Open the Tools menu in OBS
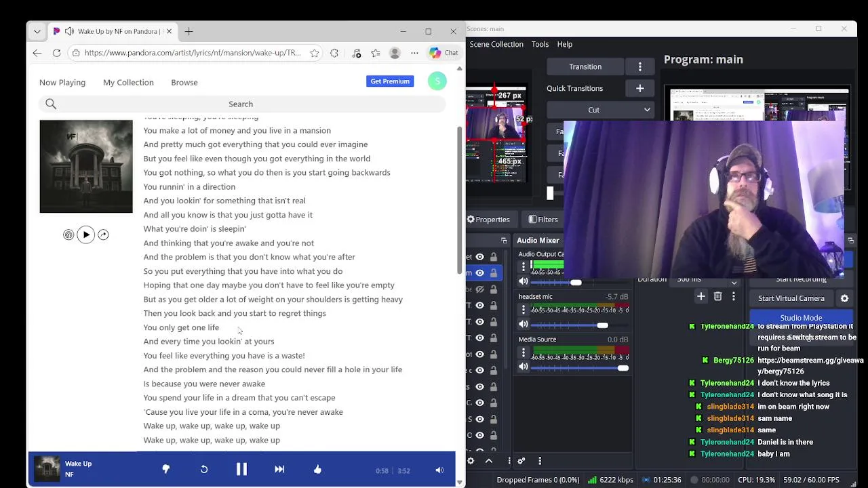Viewport: 868px width, 488px height. (540, 44)
